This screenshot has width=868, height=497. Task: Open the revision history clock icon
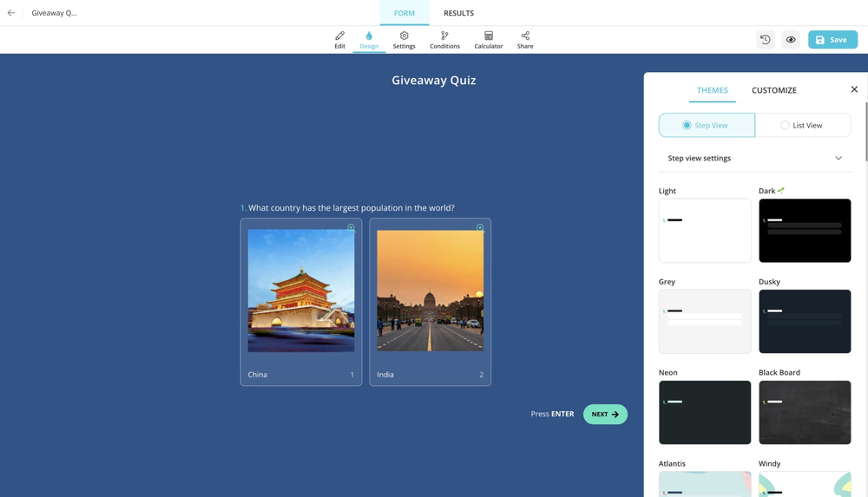pos(765,40)
